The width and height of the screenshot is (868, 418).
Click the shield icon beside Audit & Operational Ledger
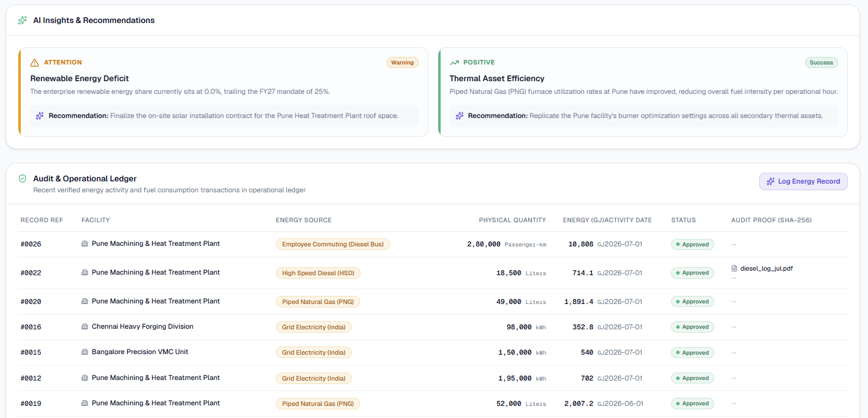22,178
